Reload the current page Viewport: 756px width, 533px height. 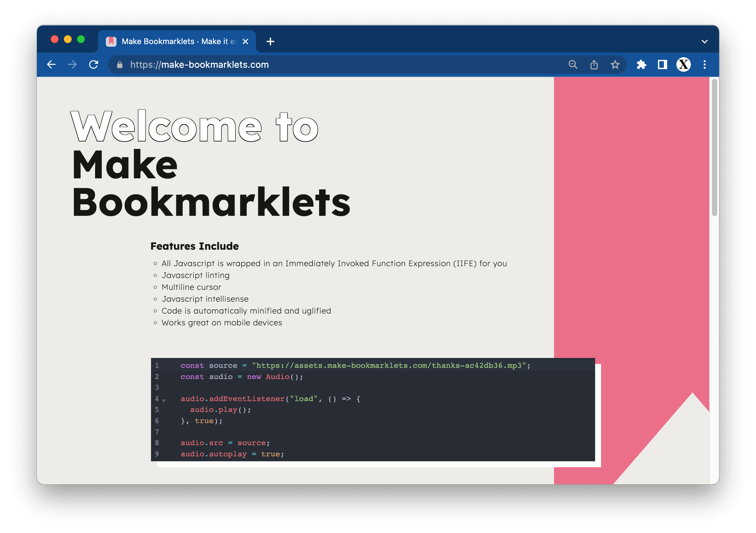(x=94, y=64)
